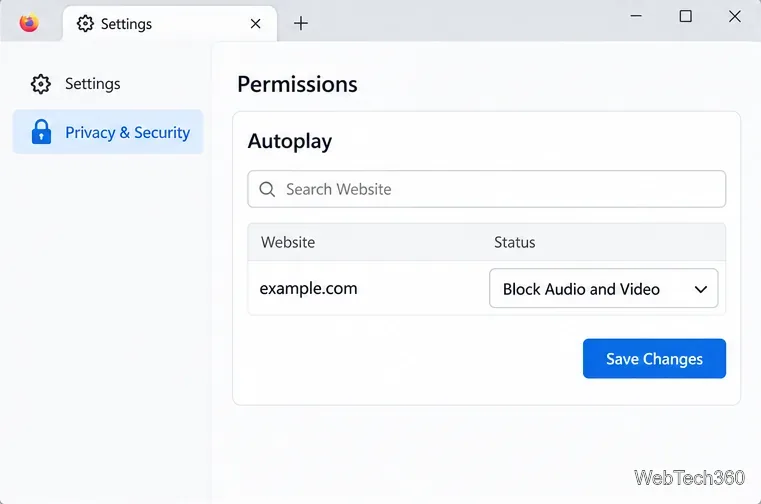The height and width of the screenshot is (504, 761).
Task: Select Privacy & Security section
Action: click(108, 132)
